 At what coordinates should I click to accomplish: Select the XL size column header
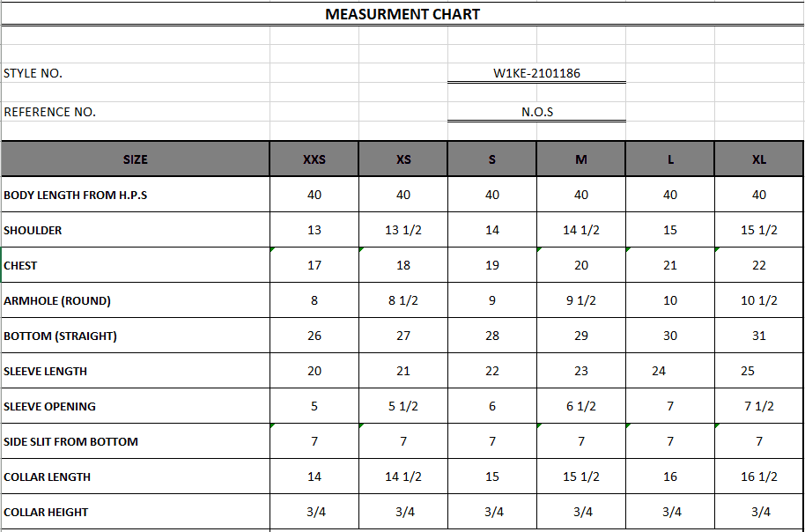[x=759, y=159]
